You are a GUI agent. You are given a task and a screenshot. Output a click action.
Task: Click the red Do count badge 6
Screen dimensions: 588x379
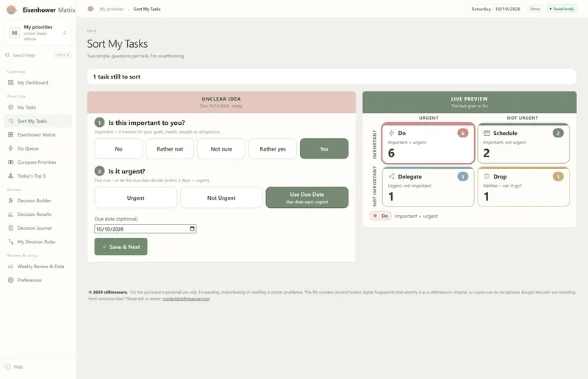point(463,133)
